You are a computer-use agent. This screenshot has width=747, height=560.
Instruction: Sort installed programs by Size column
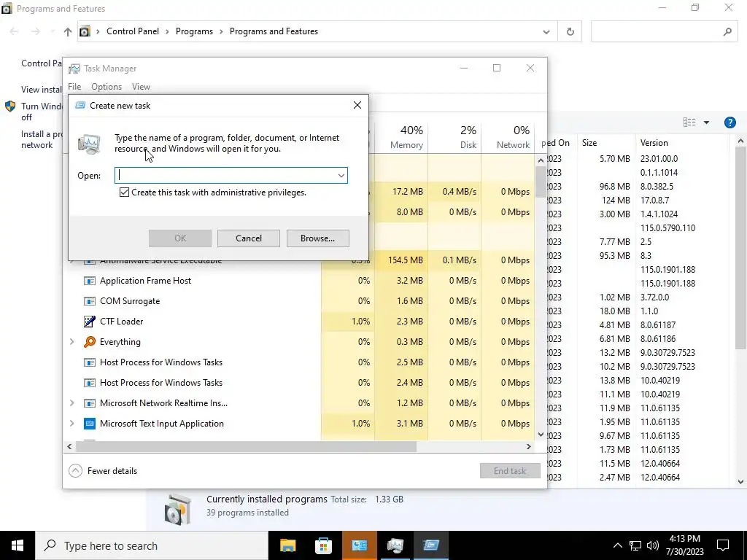(x=606, y=143)
